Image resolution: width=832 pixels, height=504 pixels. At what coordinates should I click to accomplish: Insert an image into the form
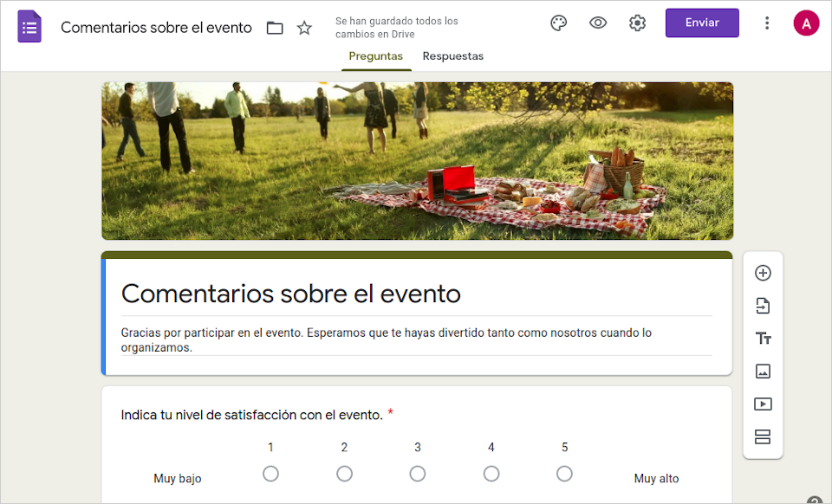pos(763,371)
